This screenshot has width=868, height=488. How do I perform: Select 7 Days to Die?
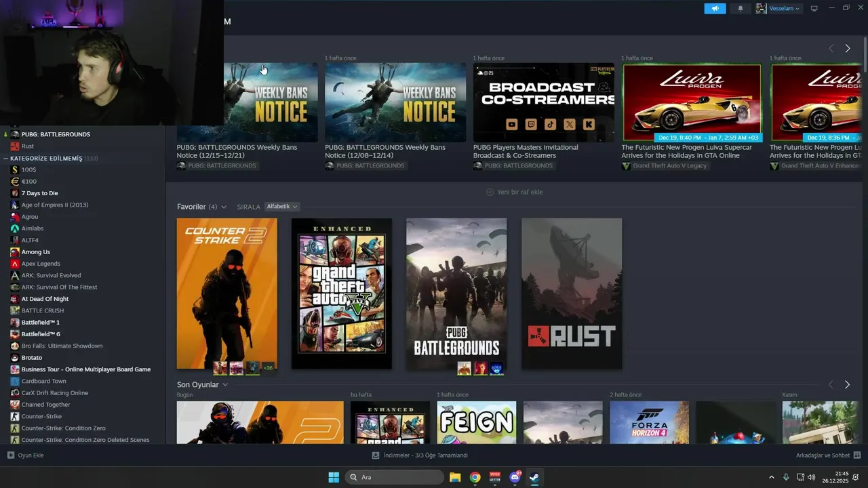tap(39, 193)
